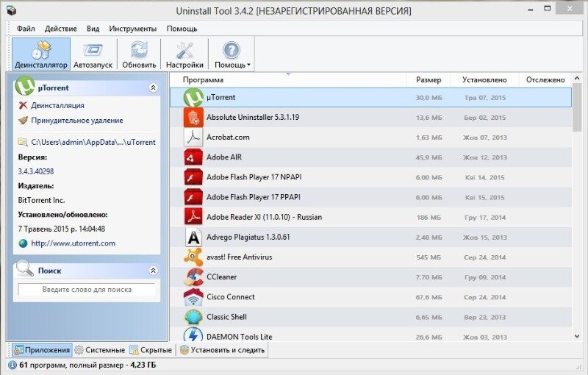This screenshot has height=375, width=588.
Task: Select the Acrobat.com icon
Action: pyautogui.click(x=193, y=137)
